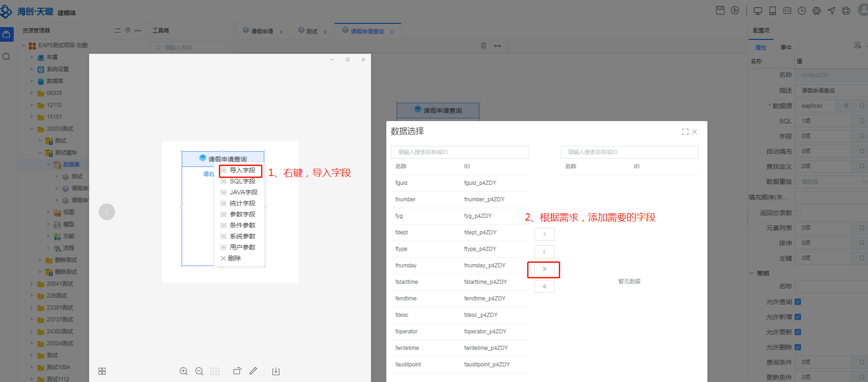Open the thumbnail grid view icon

pos(102,371)
